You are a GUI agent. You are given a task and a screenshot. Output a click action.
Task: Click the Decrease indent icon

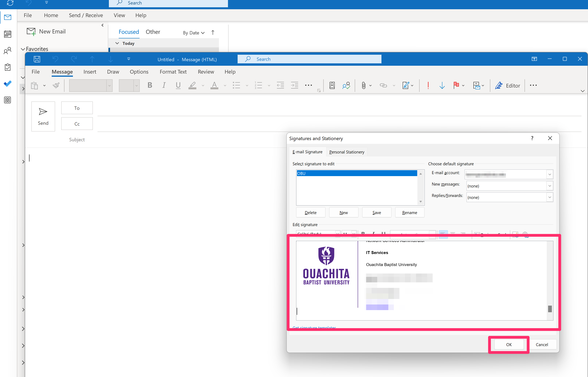280,85
